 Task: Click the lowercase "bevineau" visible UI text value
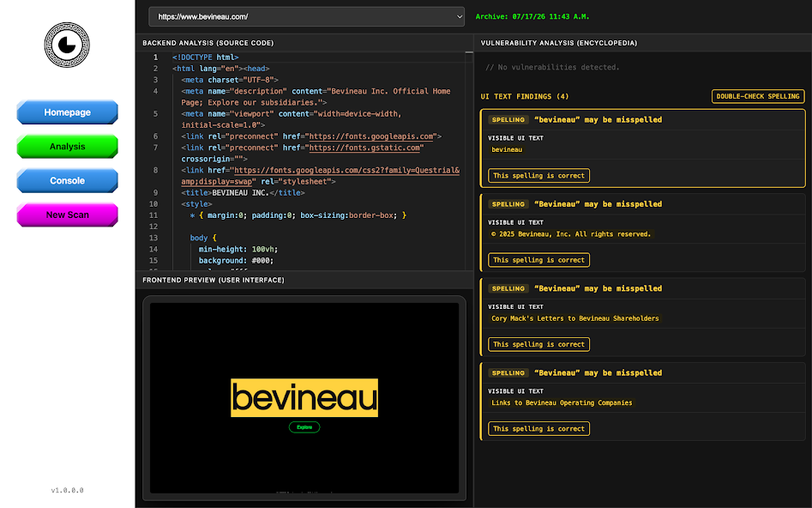(507, 150)
